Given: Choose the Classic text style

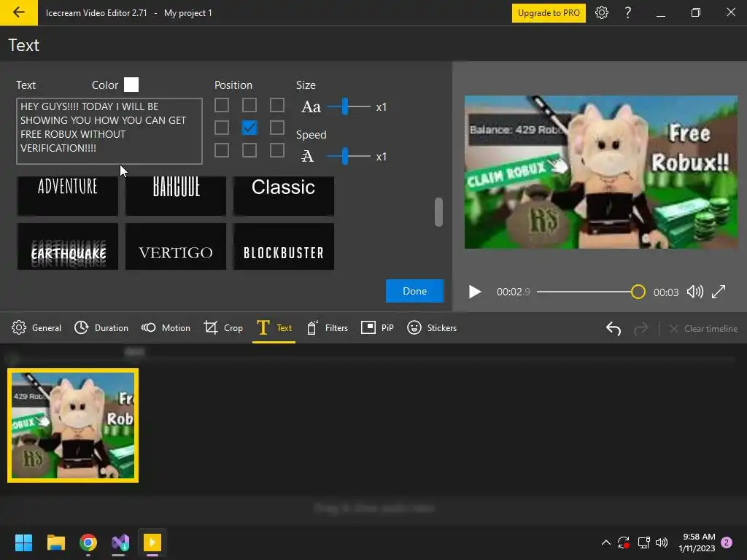Looking at the screenshot, I should pos(284,195).
